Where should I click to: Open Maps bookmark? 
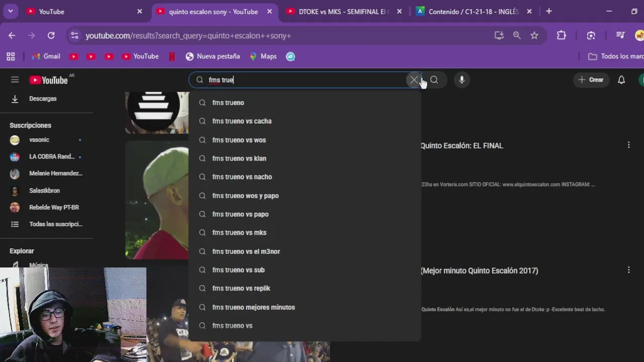263,56
